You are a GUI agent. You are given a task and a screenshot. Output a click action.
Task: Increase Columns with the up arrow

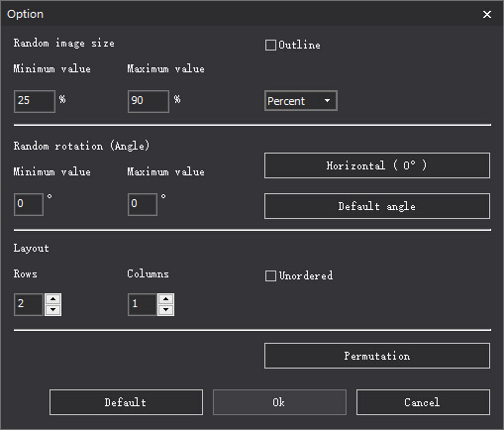(x=166, y=299)
